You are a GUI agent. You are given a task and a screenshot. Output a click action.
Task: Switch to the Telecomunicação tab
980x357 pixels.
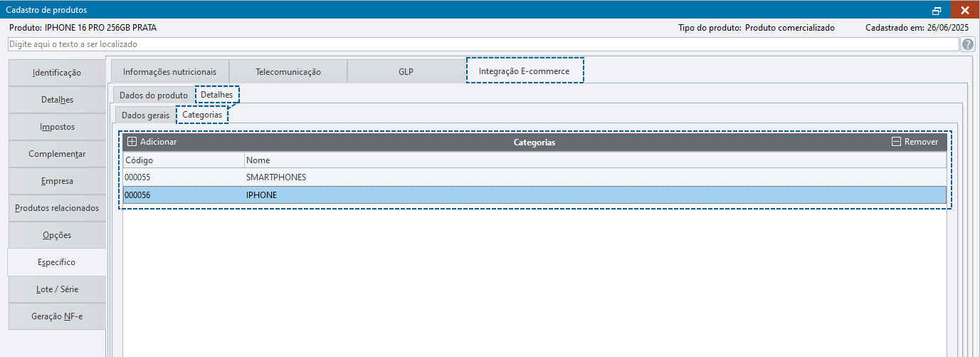click(288, 72)
